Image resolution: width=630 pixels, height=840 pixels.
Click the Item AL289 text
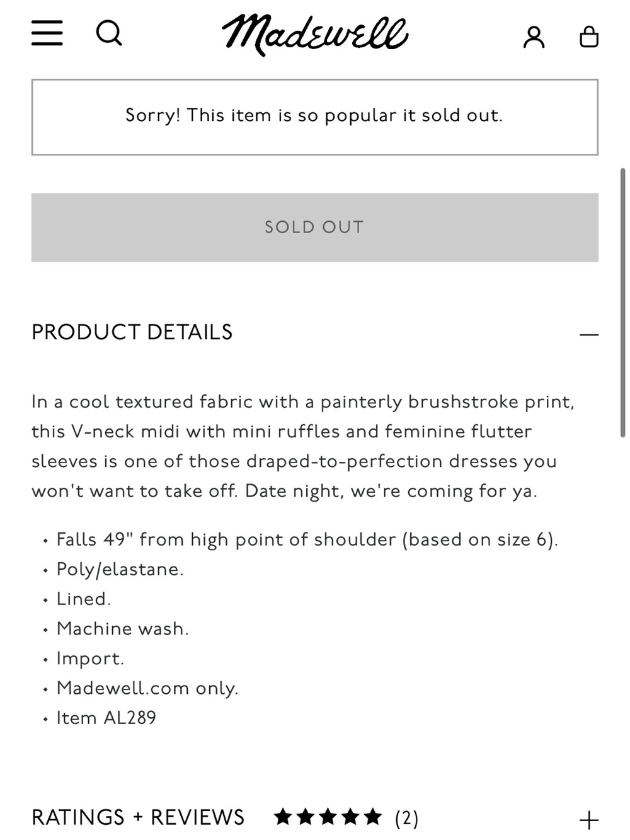coord(106,718)
